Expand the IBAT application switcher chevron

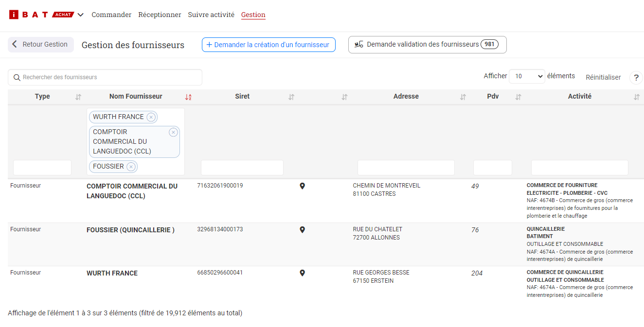[x=81, y=15]
